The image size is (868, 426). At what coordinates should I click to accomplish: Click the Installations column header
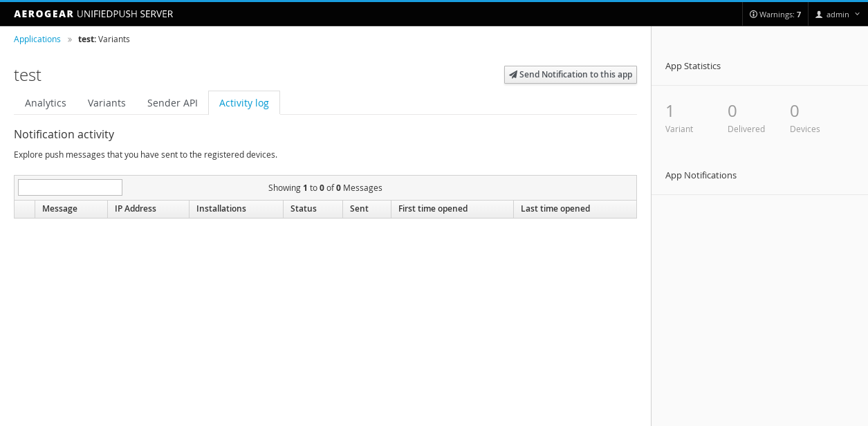(x=221, y=209)
